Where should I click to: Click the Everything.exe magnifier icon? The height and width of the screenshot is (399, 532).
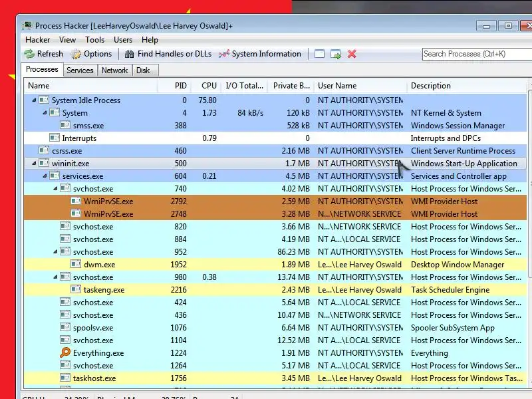(x=65, y=353)
